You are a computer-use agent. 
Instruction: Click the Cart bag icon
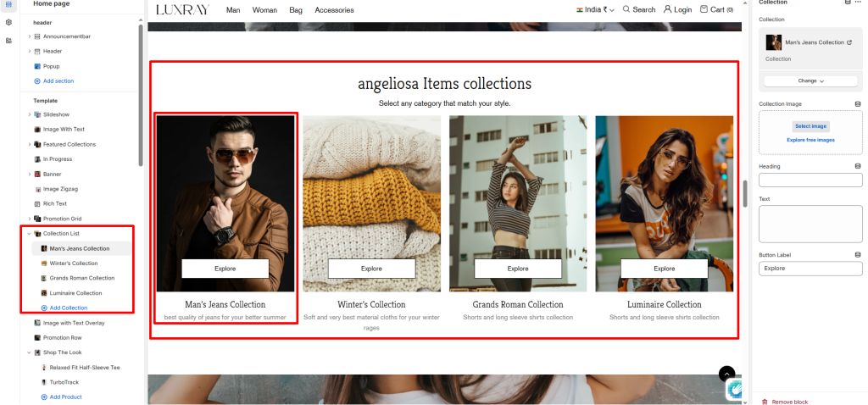(x=704, y=9)
